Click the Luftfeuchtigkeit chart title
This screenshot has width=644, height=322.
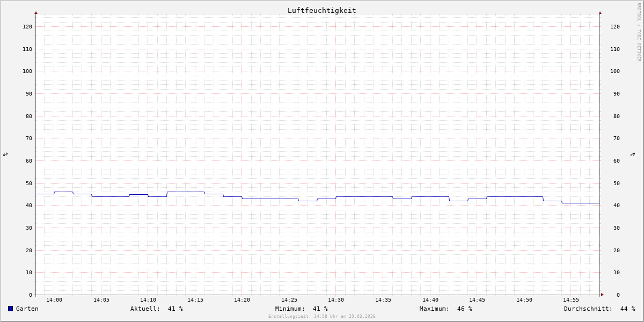click(x=321, y=10)
